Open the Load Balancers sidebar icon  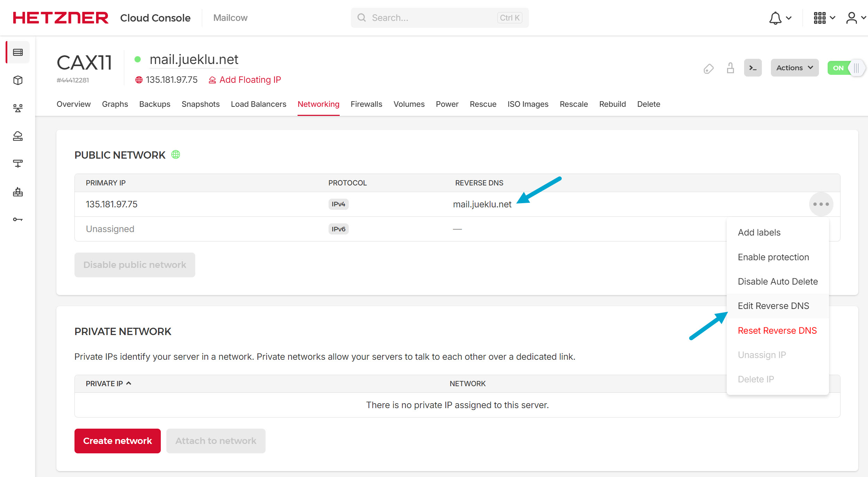(18, 108)
